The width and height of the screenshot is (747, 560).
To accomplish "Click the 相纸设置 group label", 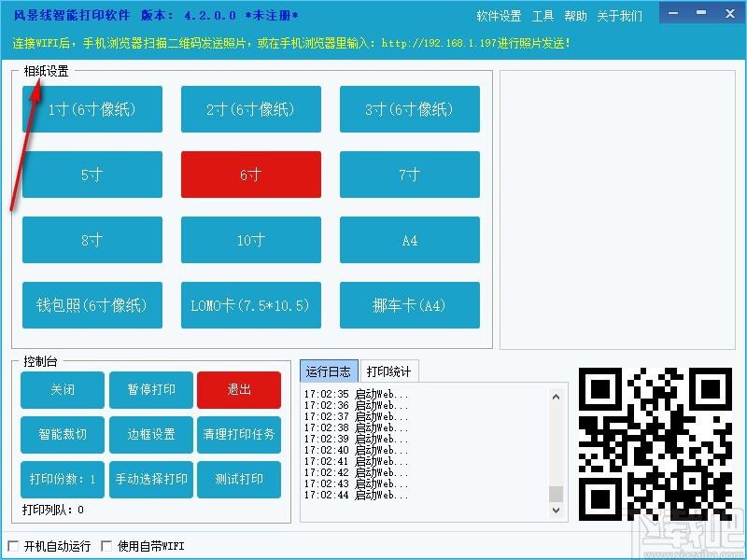I will (46, 72).
